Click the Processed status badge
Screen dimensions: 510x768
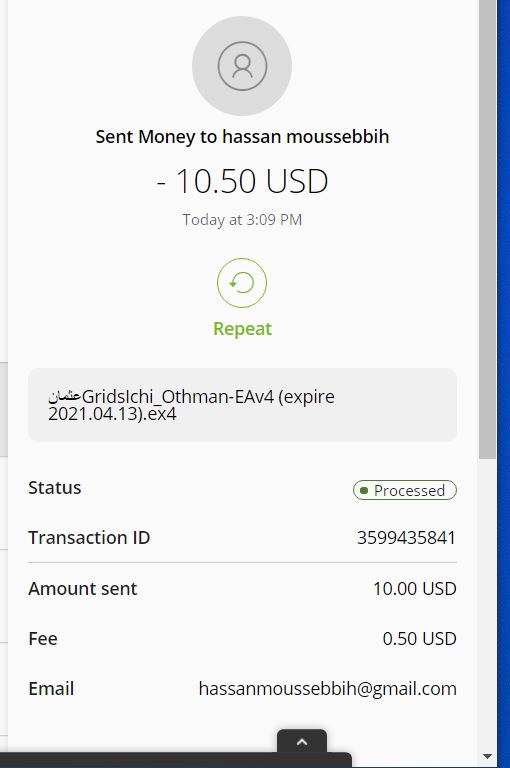[405, 490]
